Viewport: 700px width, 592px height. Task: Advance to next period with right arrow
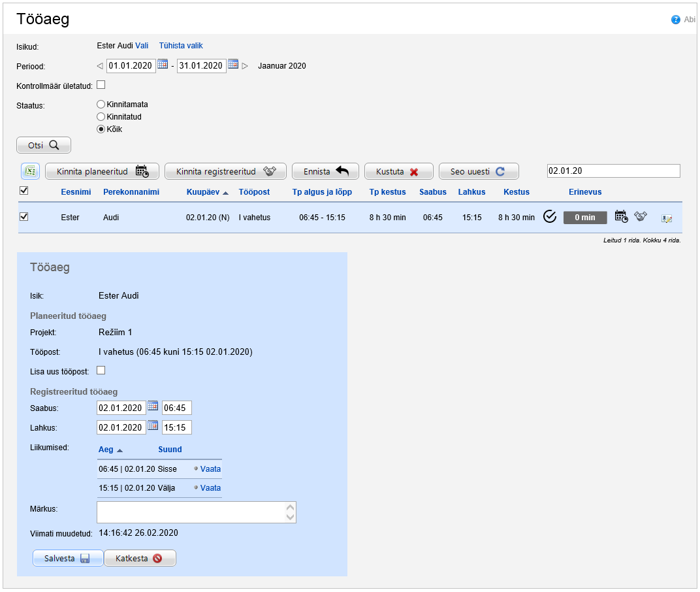pyautogui.click(x=245, y=66)
